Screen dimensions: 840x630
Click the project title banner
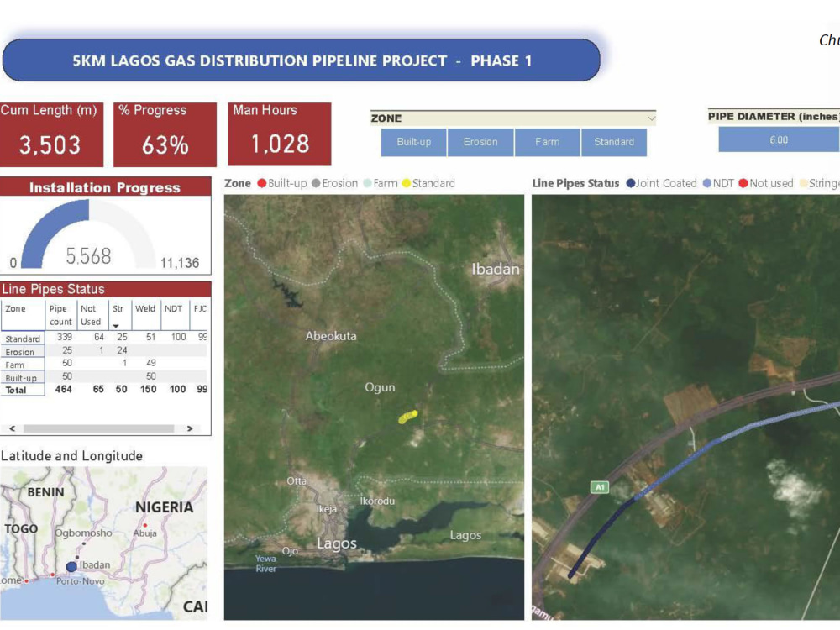point(301,60)
